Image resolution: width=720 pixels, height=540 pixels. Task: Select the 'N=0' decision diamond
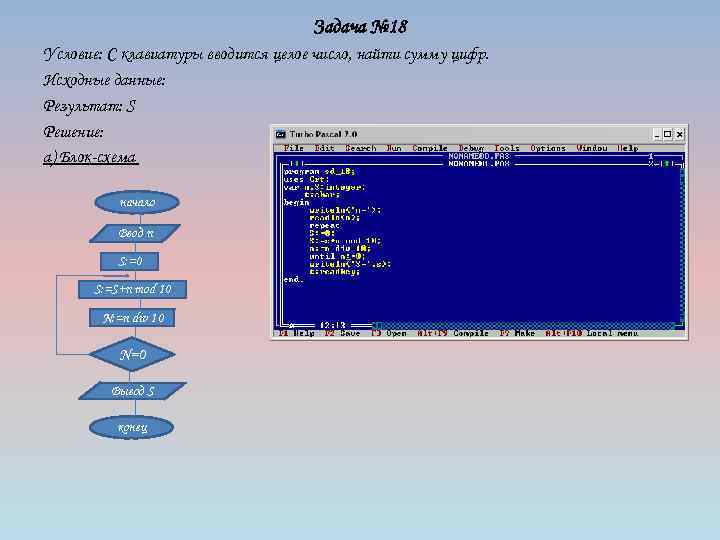(x=132, y=354)
